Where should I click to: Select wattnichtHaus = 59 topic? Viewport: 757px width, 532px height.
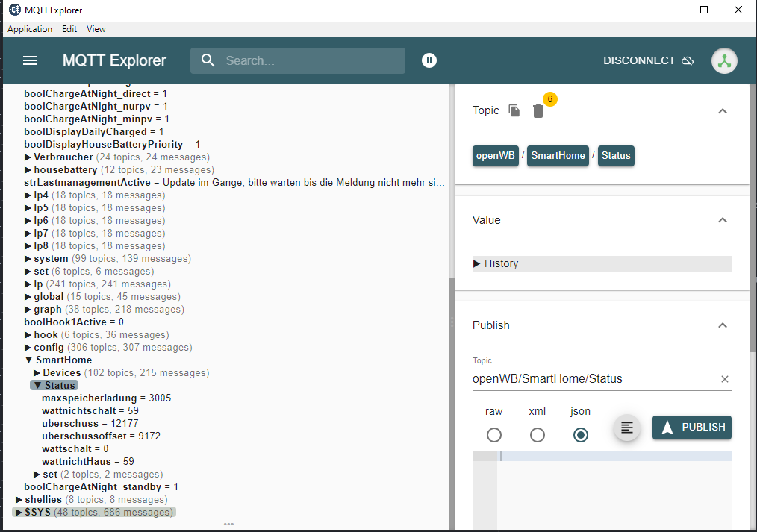[88, 462]
